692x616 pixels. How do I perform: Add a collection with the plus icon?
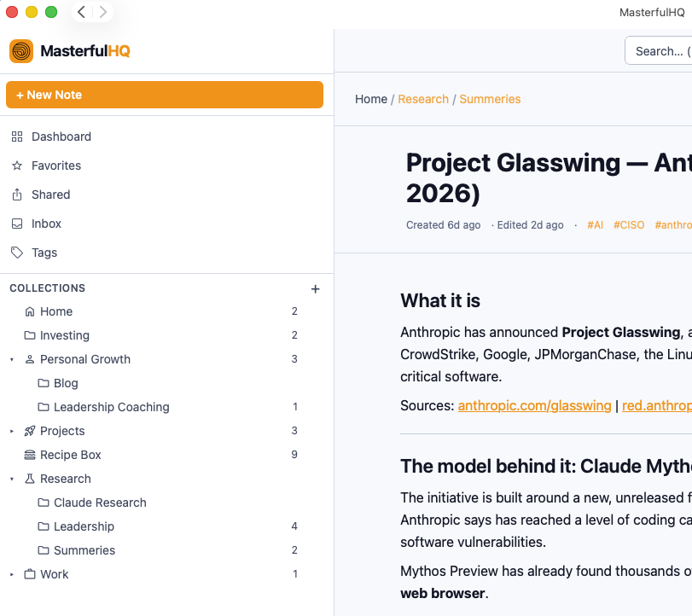[x=315, y=289]
